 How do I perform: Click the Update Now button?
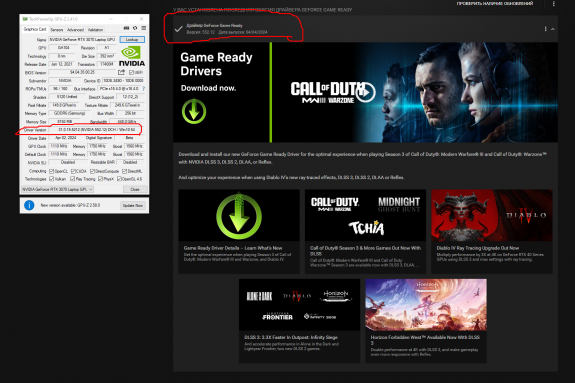click(133, 205)
